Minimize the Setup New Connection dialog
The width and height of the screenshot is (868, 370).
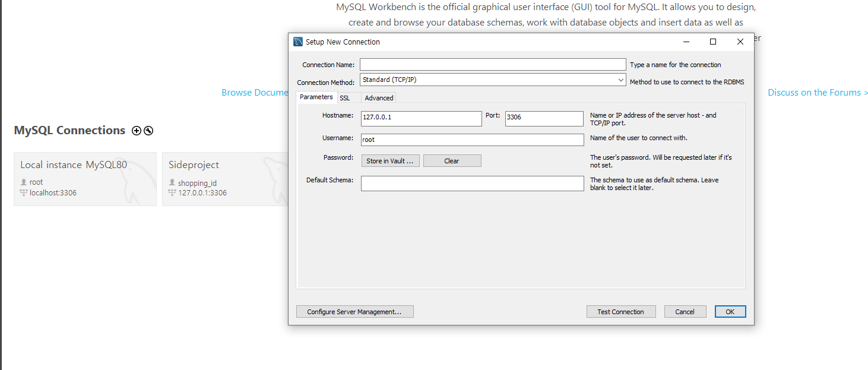tap(686, 42)
